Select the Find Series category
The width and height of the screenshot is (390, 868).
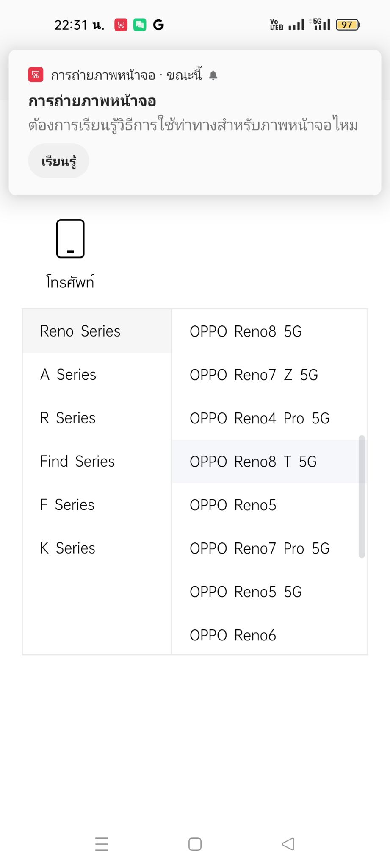[97, 461]
